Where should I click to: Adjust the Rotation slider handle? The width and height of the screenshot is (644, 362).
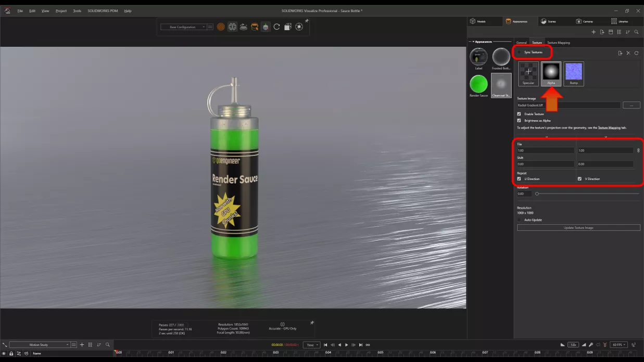point(537,193)
